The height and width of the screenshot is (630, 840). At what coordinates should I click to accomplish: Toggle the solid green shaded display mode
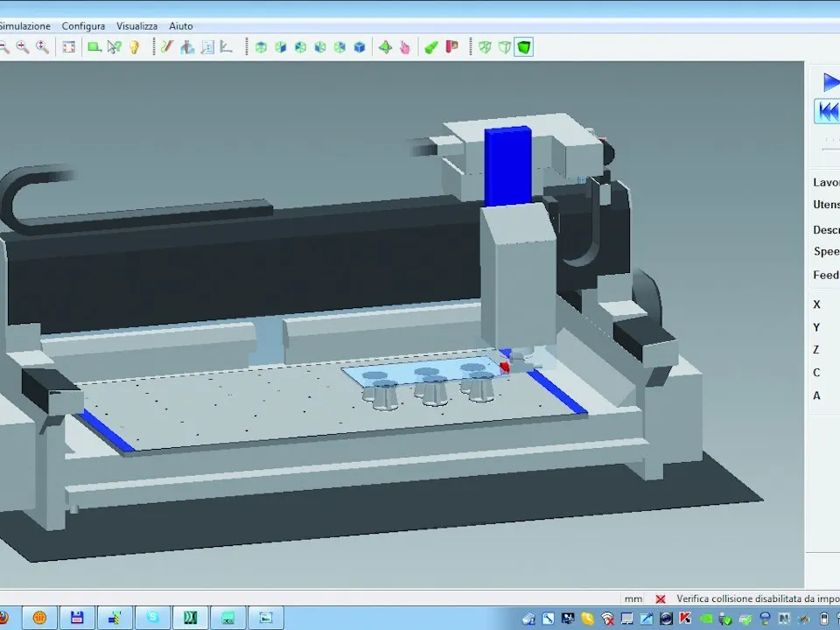(x=524, y=47)
